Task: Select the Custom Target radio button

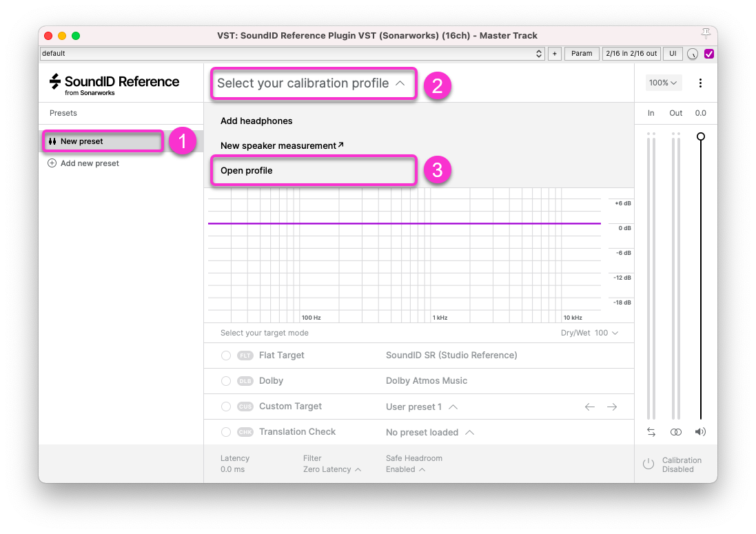Action: click(225, 407)
